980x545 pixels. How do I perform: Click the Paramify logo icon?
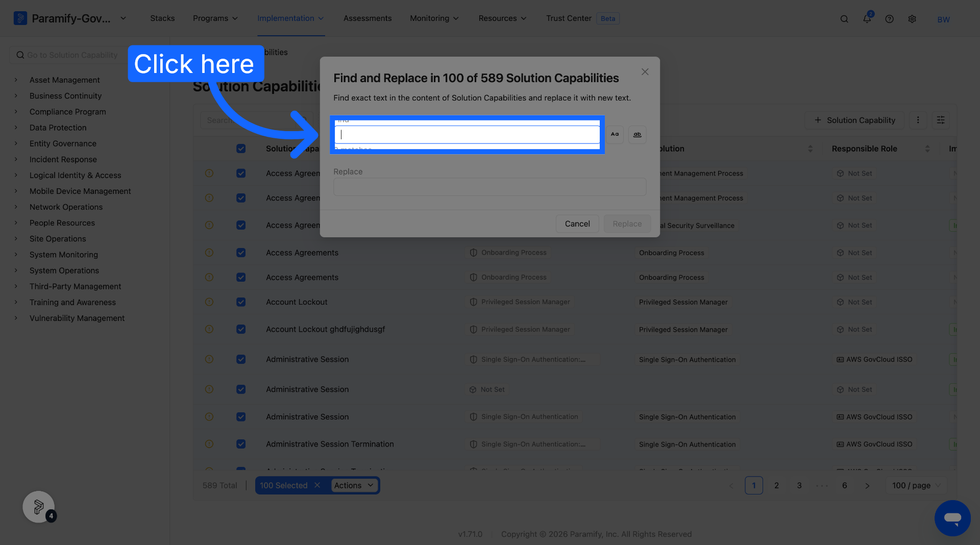tap(20, 18)
